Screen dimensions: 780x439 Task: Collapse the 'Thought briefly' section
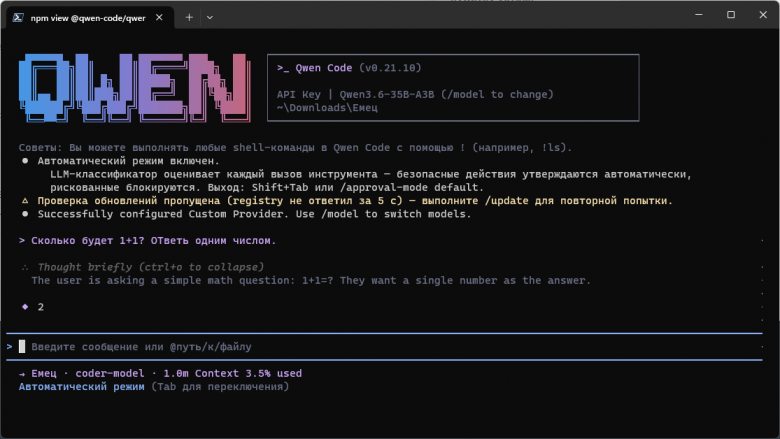click(x=151, y=267)
